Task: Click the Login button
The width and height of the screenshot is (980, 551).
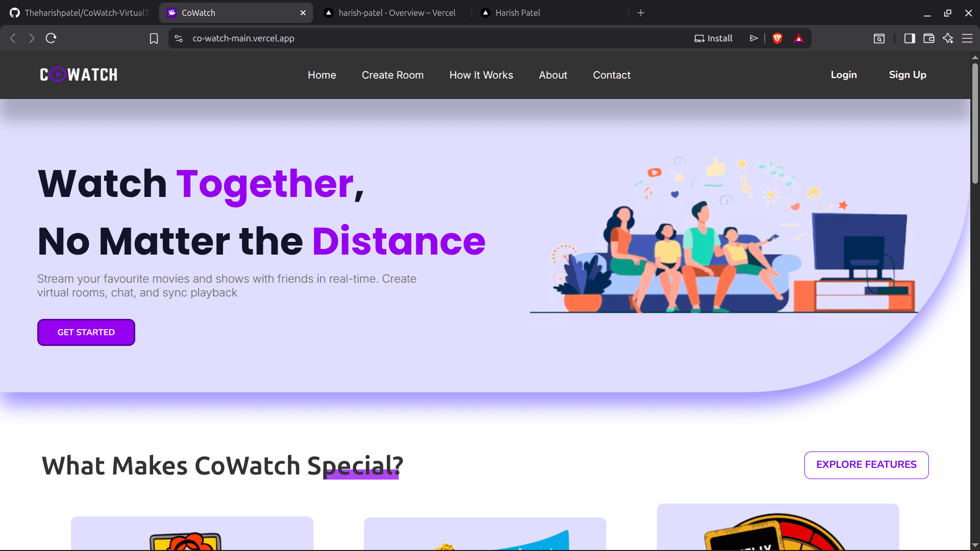Action: click(844, 75)
